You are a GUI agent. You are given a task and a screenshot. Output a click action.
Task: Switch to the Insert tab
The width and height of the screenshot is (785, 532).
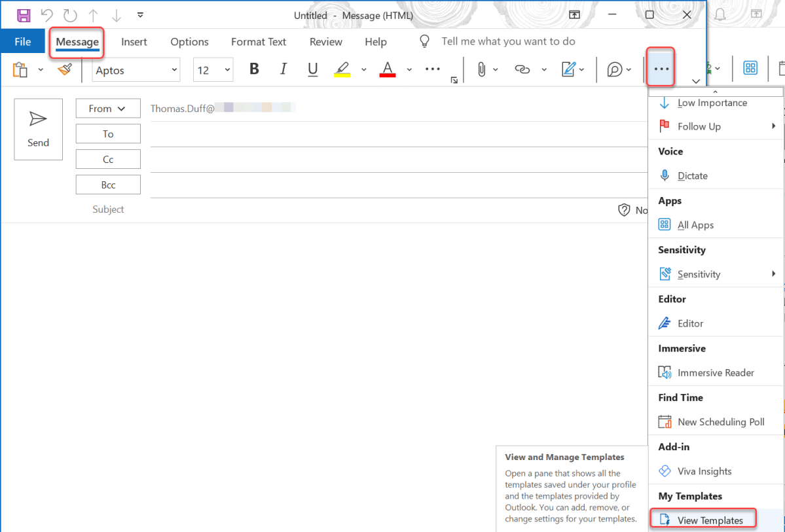coord(134,41)
